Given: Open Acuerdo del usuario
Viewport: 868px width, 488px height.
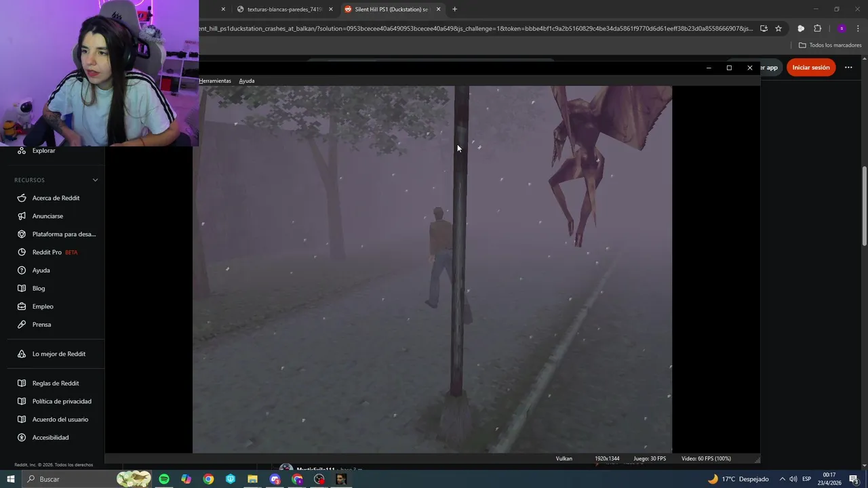Looking at the screenshot, I should click(60, 420).
